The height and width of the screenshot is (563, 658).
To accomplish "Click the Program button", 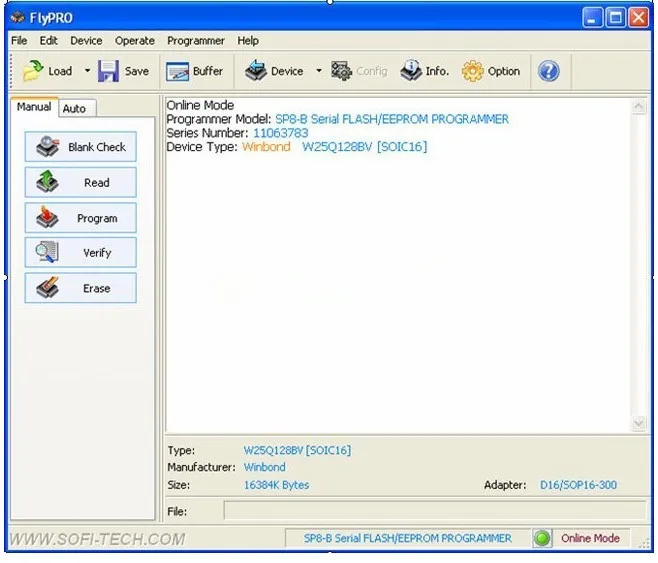I will coord(81,218).
